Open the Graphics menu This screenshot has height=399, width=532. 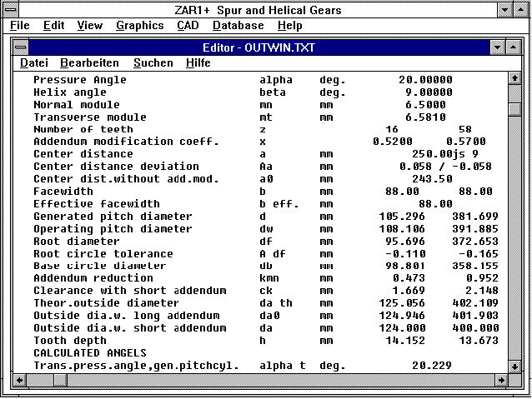139,26
